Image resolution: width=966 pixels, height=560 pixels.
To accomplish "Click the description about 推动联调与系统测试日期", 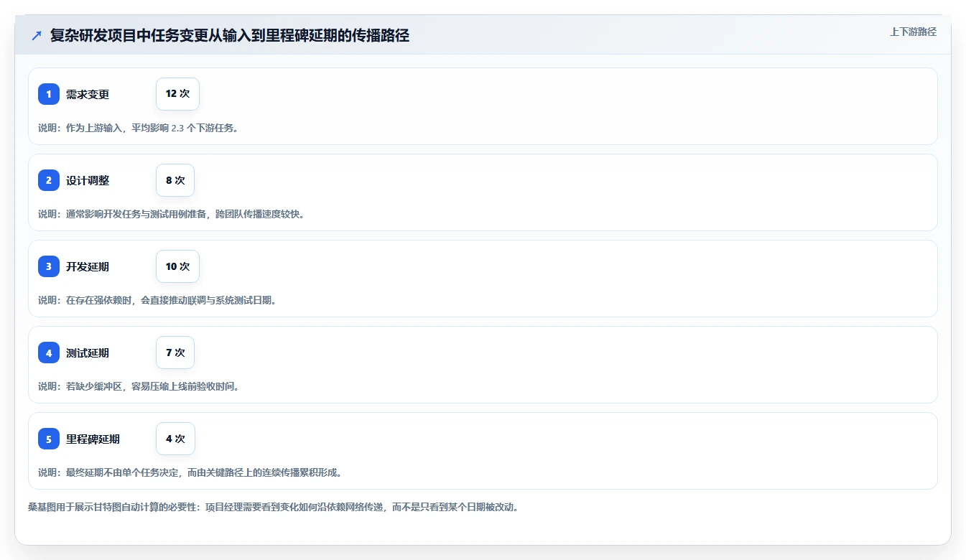I will (157, 300).
